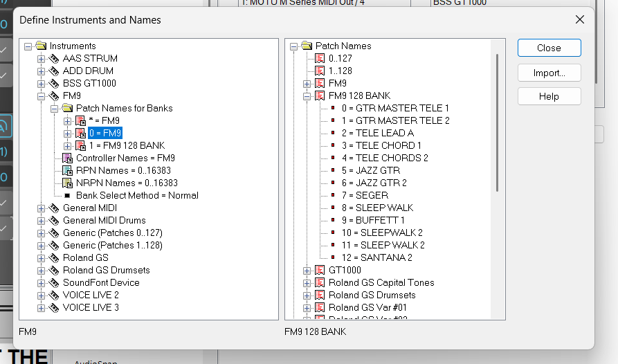
Task: Click the Controller Names = FM9 icon
Action: 67,158
